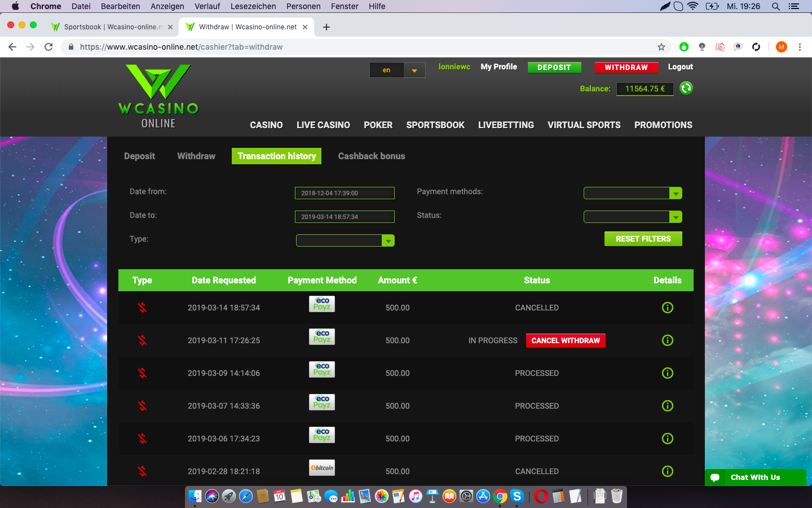This screenshot has width=812, height=508.
Task: Switch to the Sportsbook browser tab
Action: (112, 27)
